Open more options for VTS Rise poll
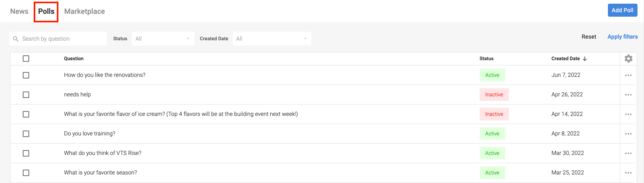Screen dimensions: 644x183 628,153
